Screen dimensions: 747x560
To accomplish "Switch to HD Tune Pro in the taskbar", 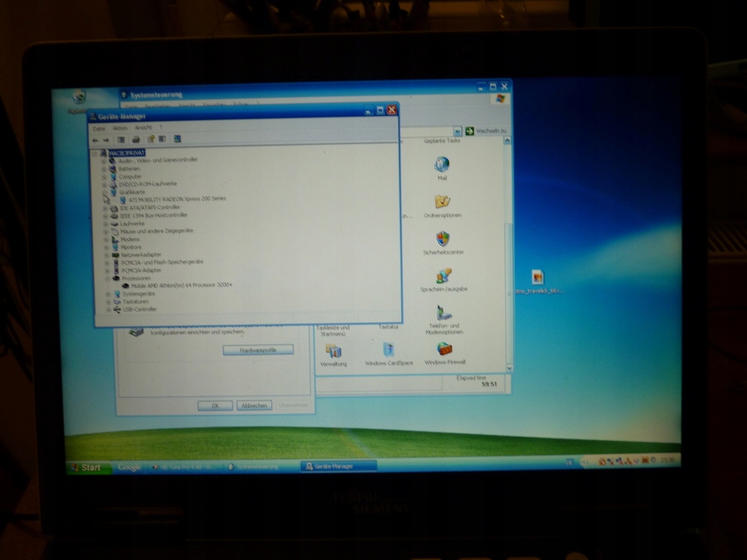I will coord(185,467).
